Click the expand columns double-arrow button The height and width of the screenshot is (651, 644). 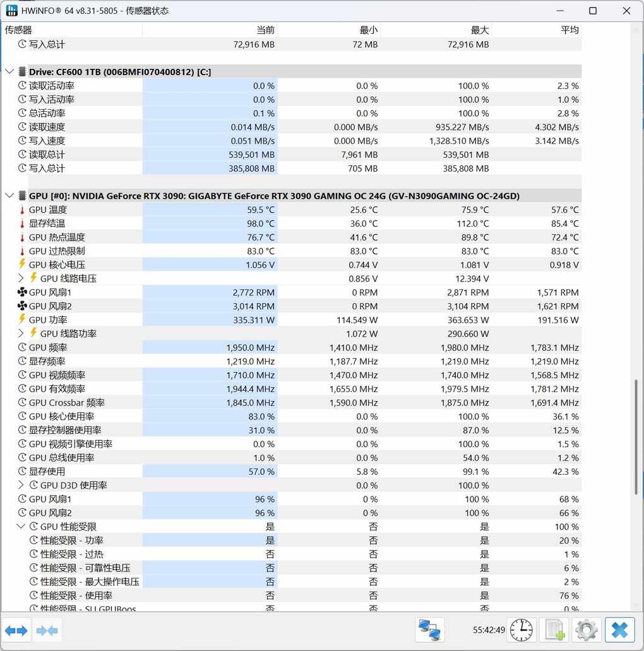pyautogui.click(x=16, y=630)
